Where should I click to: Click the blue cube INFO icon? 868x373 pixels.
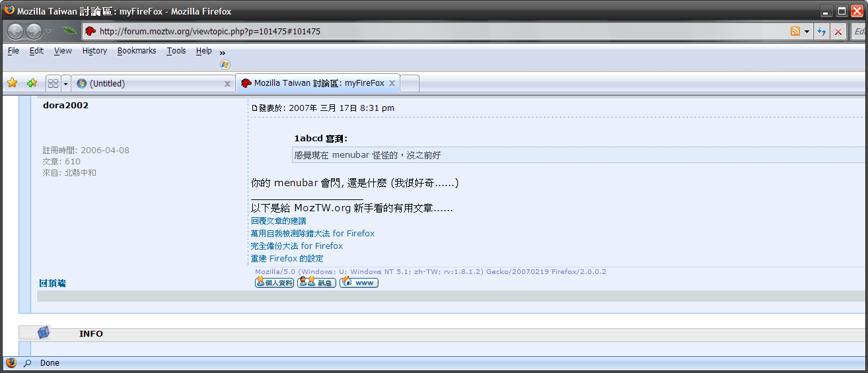click(x=44, y=333)
